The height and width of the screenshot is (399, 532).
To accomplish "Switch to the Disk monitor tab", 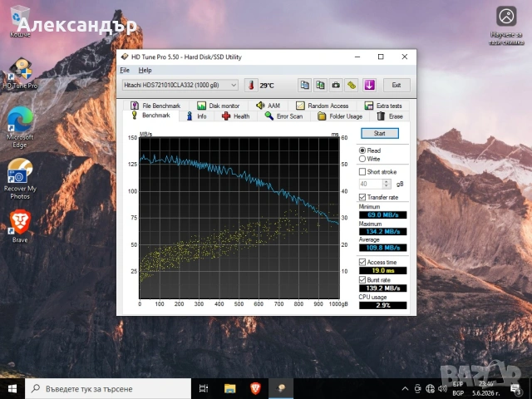I will click(x=218, y=106).
